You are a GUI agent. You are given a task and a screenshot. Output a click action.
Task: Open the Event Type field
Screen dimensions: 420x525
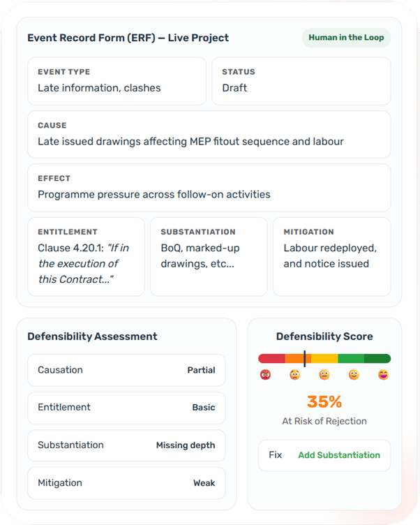point(117,81)
